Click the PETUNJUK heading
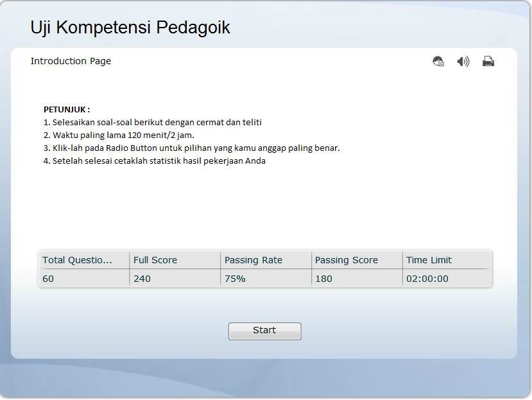 (67, 109)
